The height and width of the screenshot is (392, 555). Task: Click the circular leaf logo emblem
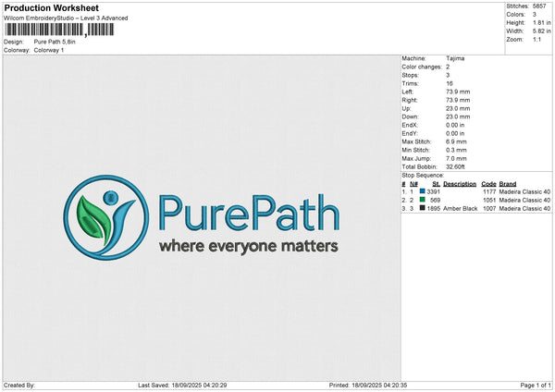click(x=106, y=217)
